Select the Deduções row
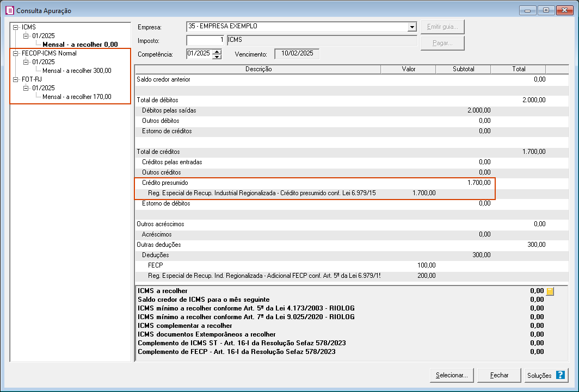Screen dimensions: 579x392 click(352, 255)
